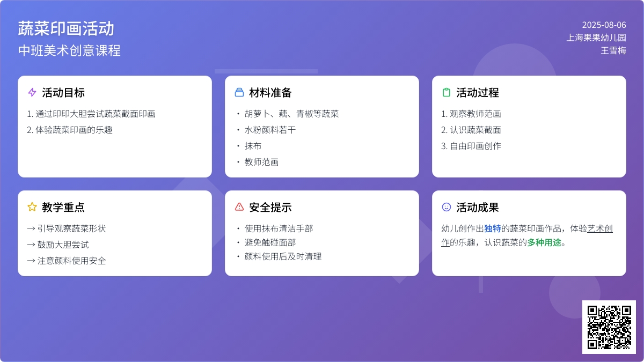The image size is (644, 362).
Task: Click the line 通过印印大胆尝试蔬菜截面印画
Action: pyautogui.click(x=91, y=114)
